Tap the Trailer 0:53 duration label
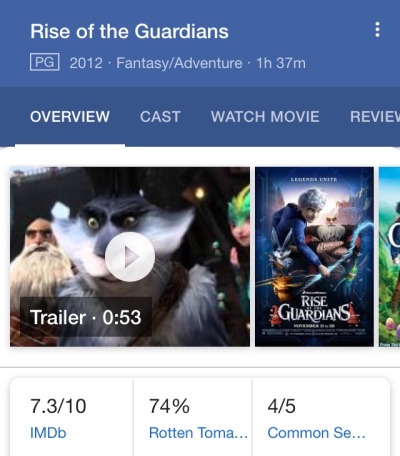 86,317
